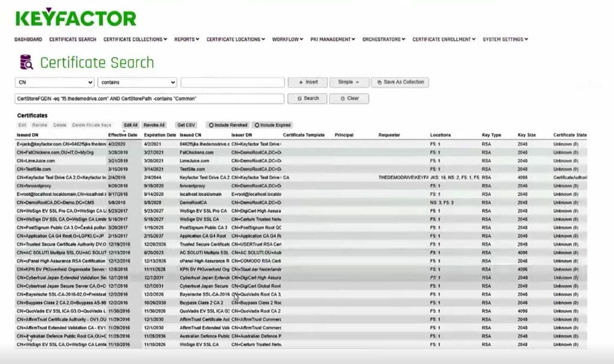The width and height of the screenshot is (614, 364).
Task: Open the Dashboard menu item
Action: [x=28, y=39]
